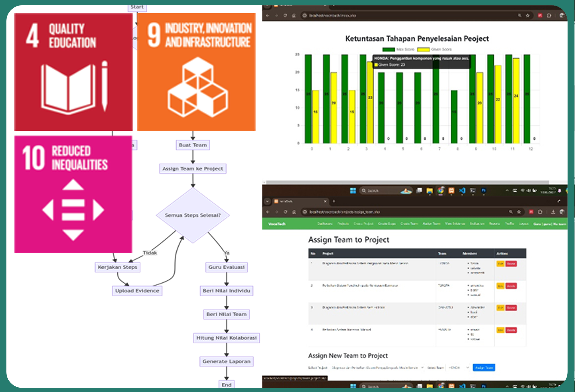Delete the assignment in table row 4
575x392 pixels.
coord(511,330)
